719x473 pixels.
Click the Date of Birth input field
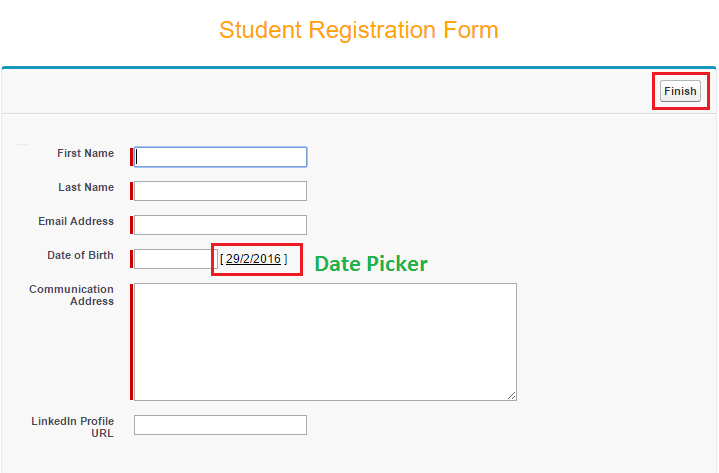pyautogui.click(x=174, y=259)
